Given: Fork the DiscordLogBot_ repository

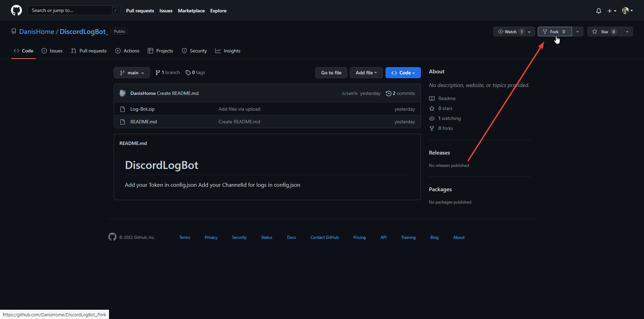Looking at the screenshot, I should 554,32.
